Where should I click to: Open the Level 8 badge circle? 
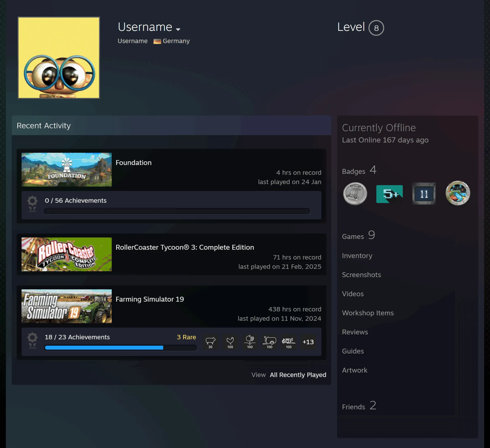pos(376,28)
